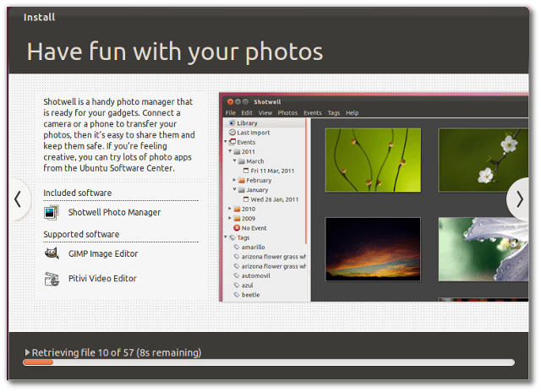Click the February folder icon
Viewport: 541px width, 392px height.
pyautogui.click(x=242, y=180)
